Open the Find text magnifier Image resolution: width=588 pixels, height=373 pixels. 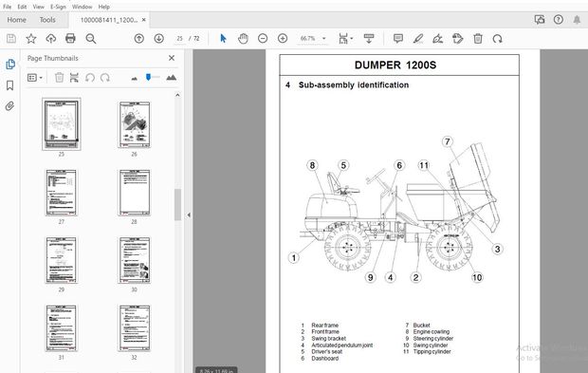tap(90, 38)
